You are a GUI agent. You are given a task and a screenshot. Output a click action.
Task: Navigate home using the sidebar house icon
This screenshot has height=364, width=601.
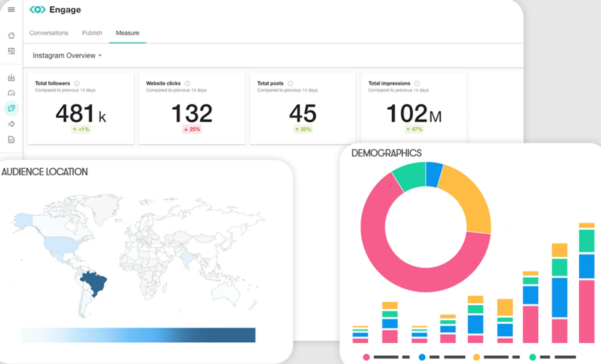11,35
